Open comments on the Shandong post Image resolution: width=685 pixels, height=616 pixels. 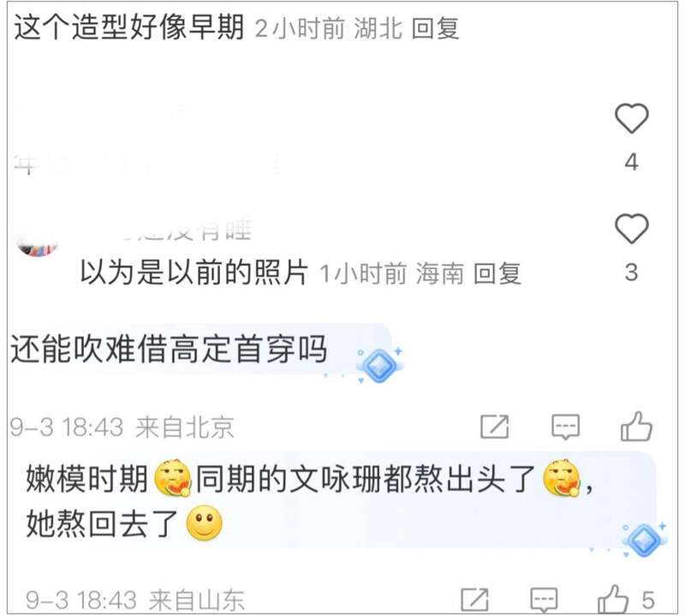(544, 600)
